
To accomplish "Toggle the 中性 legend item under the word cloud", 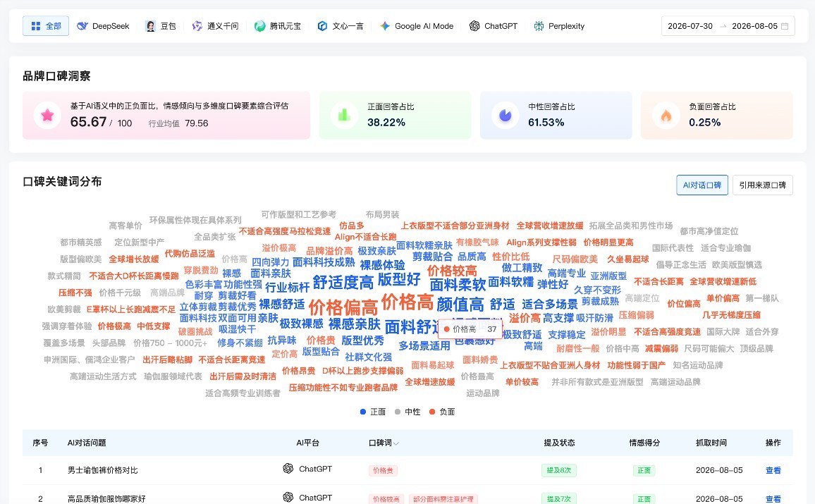I will (x=407, y=412).
